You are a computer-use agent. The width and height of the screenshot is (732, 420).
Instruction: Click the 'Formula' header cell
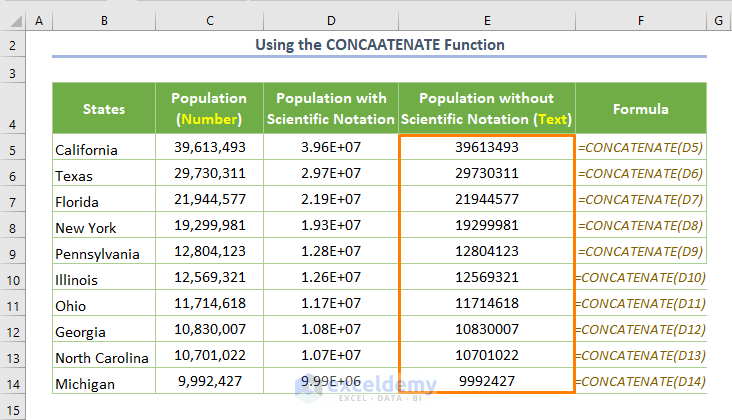pyautogui.click(x=640, y=109)
